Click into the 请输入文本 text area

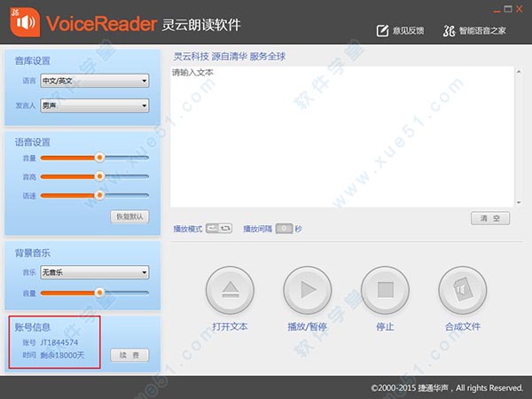342,137
